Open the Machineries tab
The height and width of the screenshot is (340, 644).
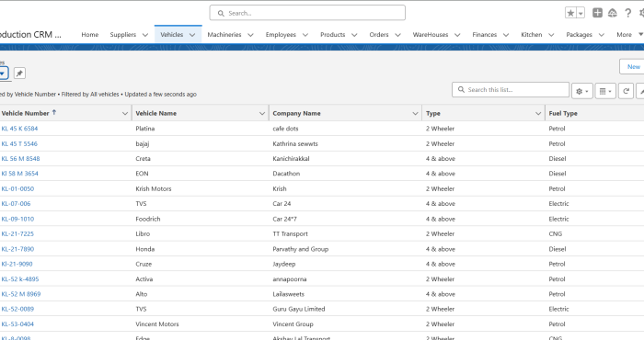[x=224, y=35]
